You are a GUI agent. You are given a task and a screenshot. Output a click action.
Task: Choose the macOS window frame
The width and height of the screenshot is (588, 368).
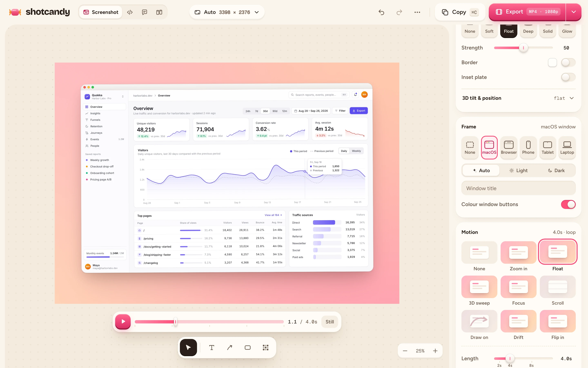tap(489, 147)
